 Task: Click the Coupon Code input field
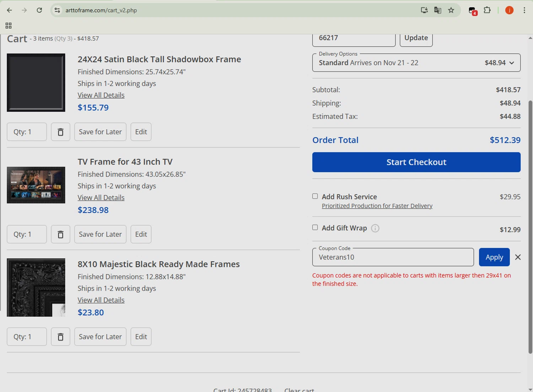393,257
